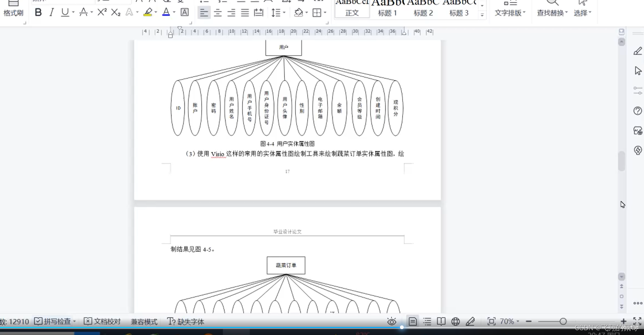
Task: Apply yellow text highlight color
Action: click(x=148, y=13)
